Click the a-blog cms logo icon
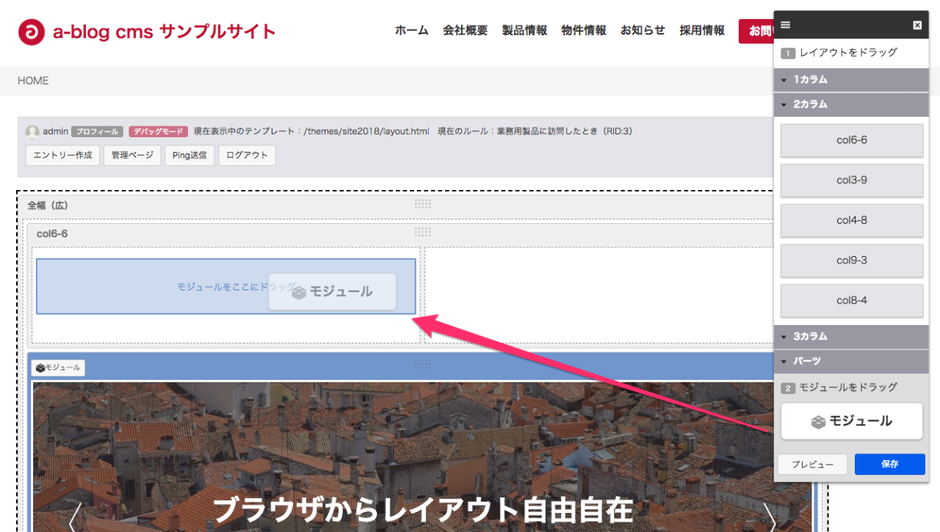 tap(32, 31)
